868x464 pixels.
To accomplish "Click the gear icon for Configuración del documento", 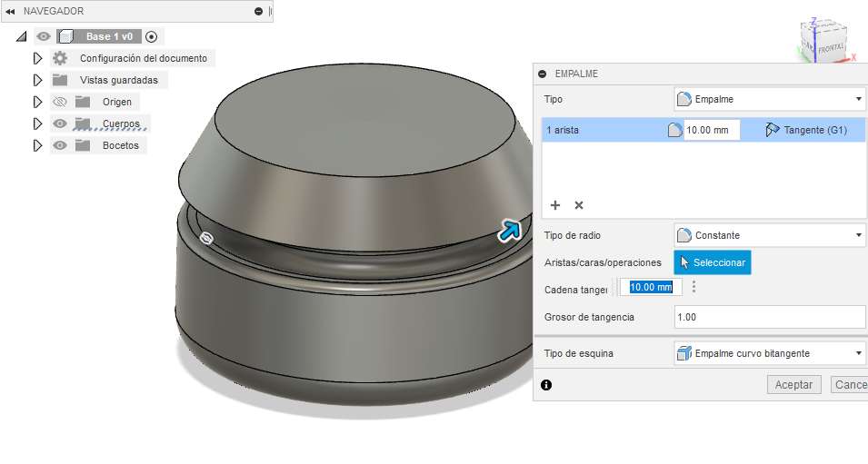I will click(60, 58).
